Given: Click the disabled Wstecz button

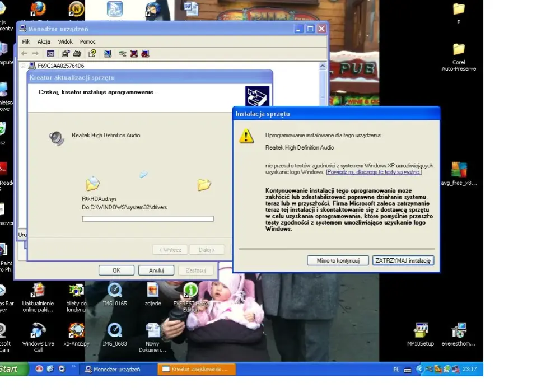Looking at the screenshot, I should pos(170,250).
